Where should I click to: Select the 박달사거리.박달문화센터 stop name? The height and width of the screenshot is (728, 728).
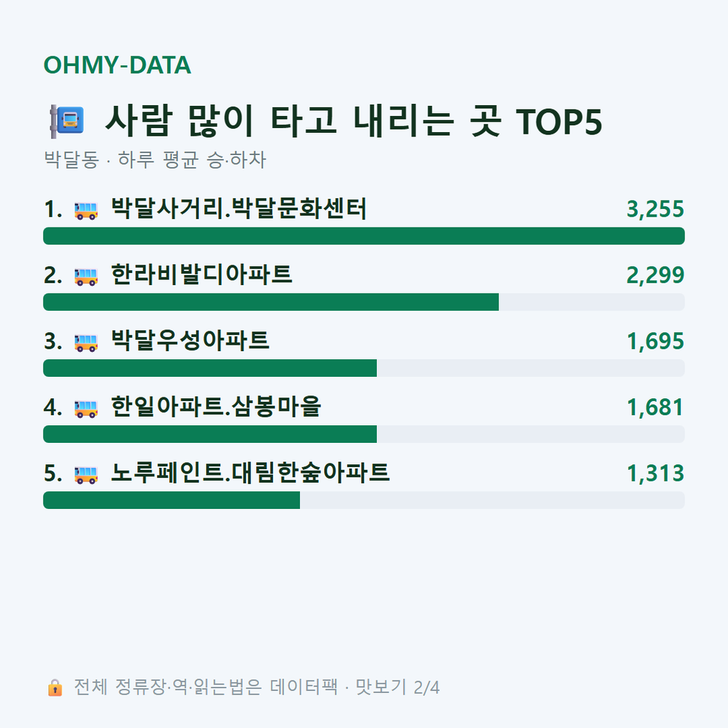tap(239, 208)
